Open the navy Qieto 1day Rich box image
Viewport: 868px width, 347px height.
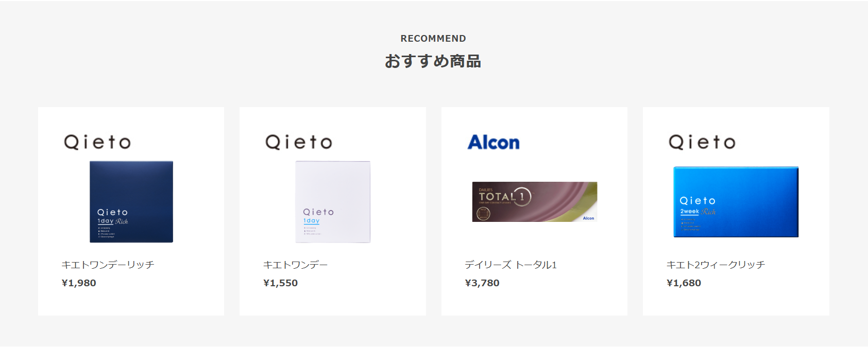131,202
